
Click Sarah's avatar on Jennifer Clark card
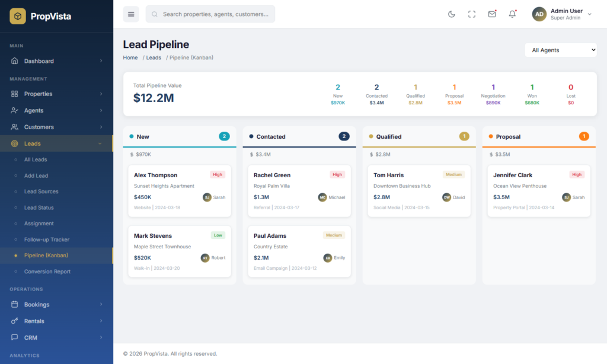pyautogui.click(x=566, y=197)
